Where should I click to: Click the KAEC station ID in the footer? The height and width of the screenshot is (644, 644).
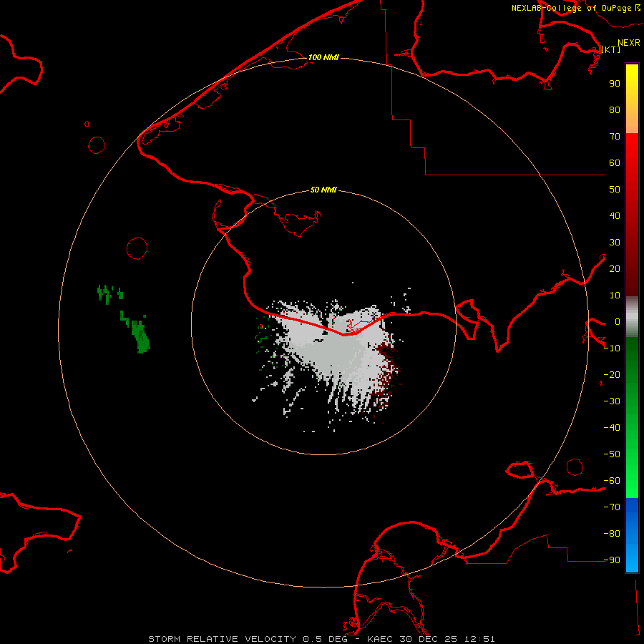tap(381, 639)
